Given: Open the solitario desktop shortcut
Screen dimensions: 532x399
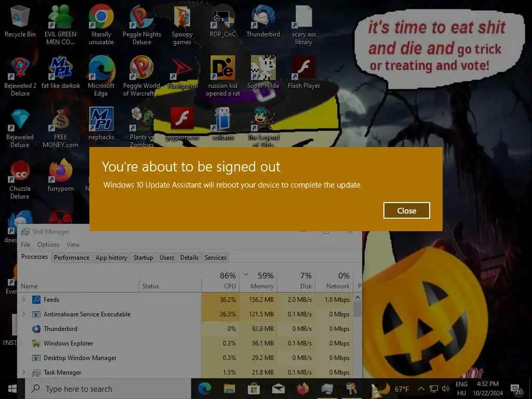Looking at the screenshot, I should pos(222,124).
